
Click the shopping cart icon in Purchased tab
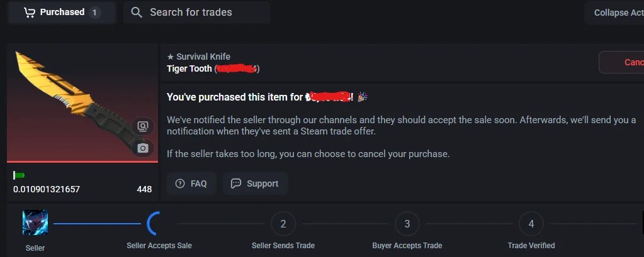(29, 13)
